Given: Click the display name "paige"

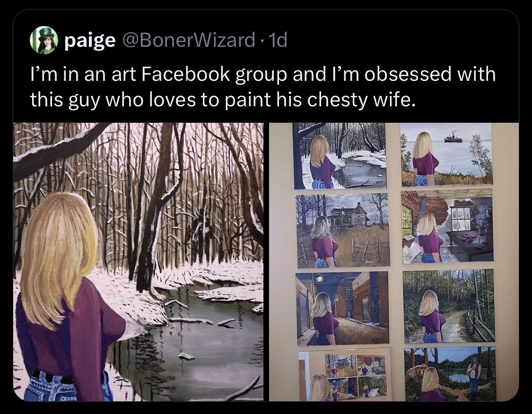Looking at the screenshot, I should click(x=90, y=41).
